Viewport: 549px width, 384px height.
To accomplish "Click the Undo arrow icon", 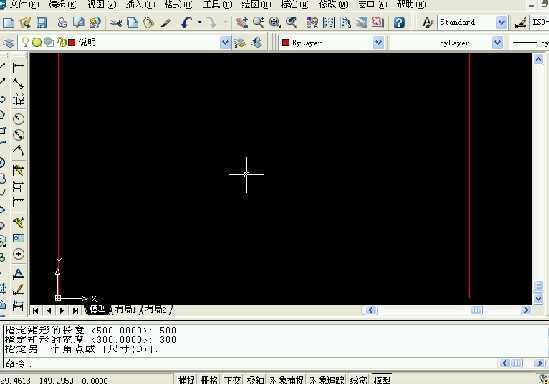I will [186, 23].
